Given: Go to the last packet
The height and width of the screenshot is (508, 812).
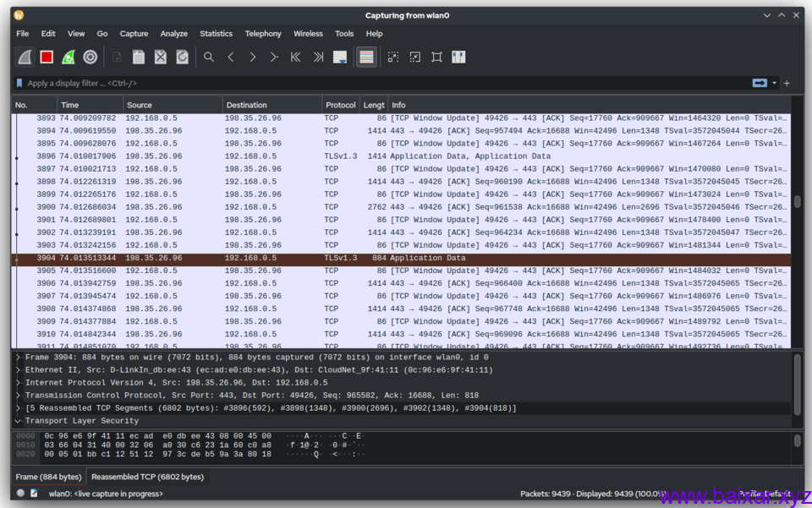Looking at the screenshot, I should click(x=317, y=57).
